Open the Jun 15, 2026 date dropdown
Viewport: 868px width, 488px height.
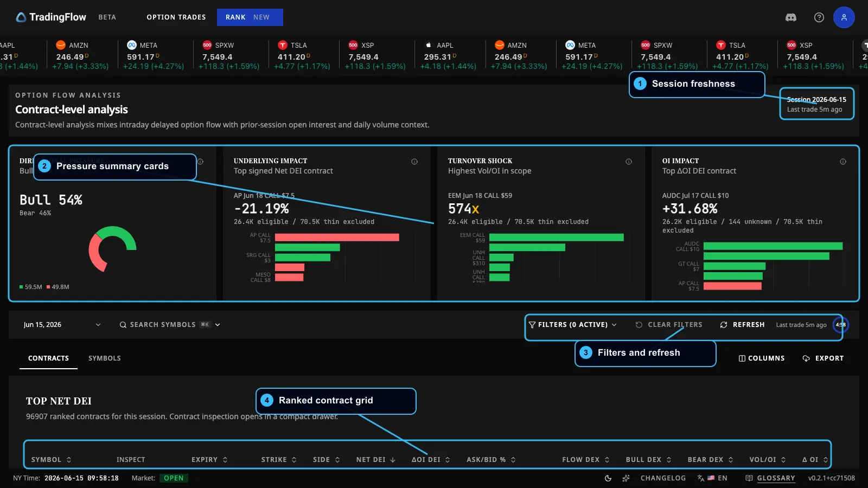coord(62,325)
